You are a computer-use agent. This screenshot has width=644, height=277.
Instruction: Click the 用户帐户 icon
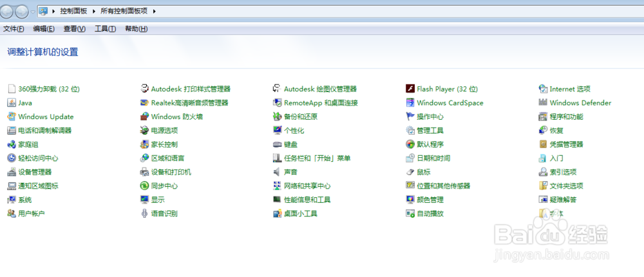[x=12, y=214]
